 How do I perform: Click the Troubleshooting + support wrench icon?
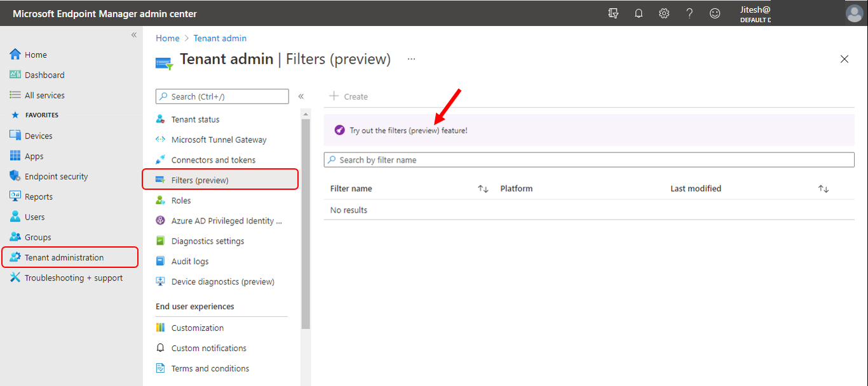point(15,278)
